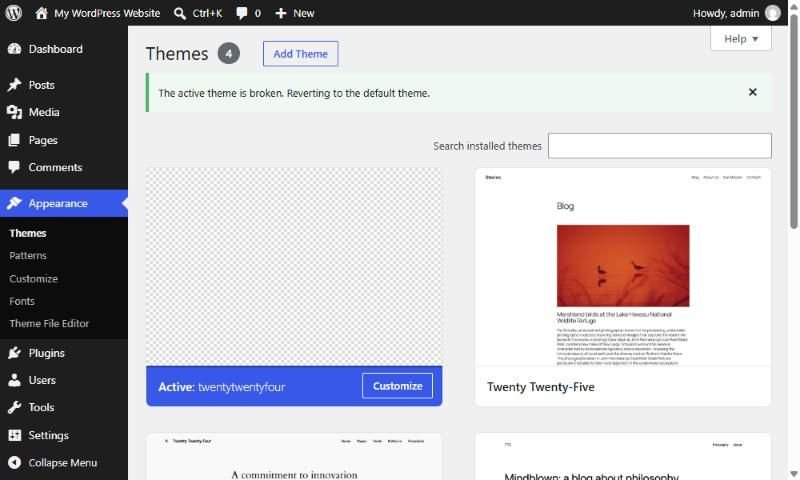The width and height of the screenshot is (800, 480).
Task: Select the Themes submenu item
Action: pyautogui.click(x=28, y=233)
